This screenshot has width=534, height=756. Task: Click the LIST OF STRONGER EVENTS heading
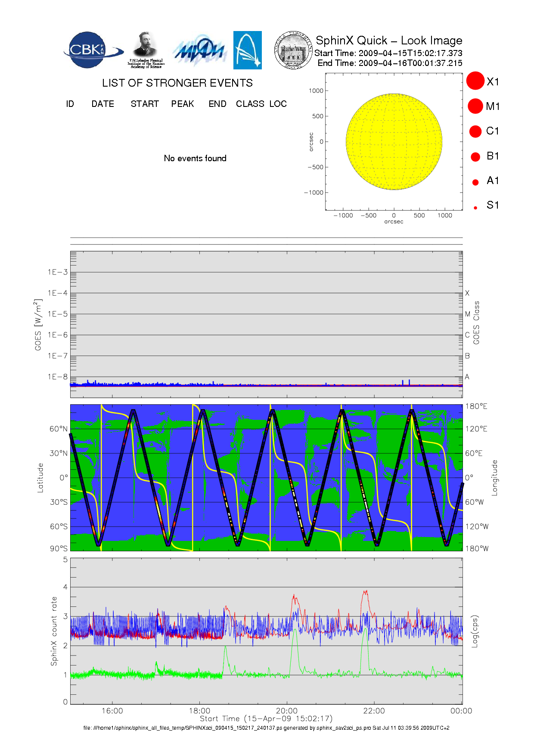pos(177,83)
